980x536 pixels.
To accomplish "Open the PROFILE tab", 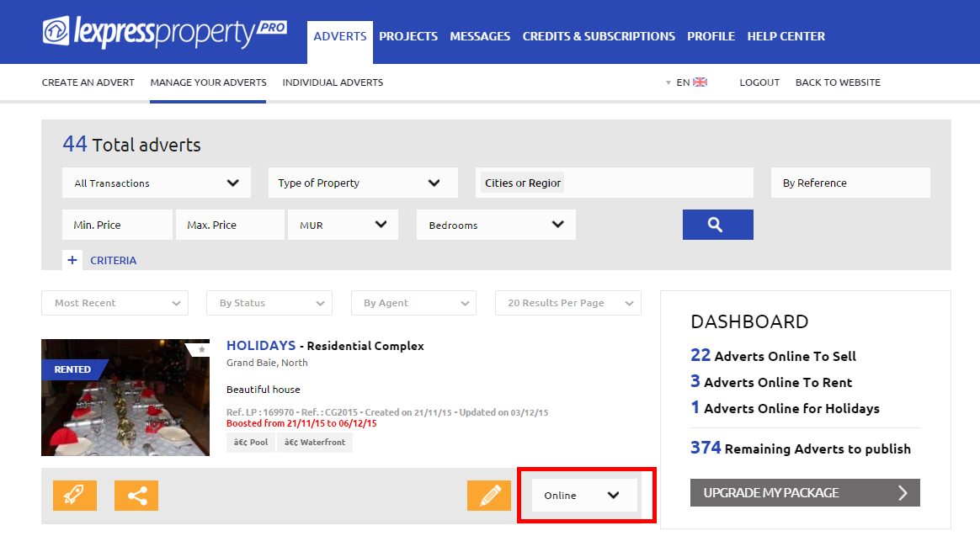I will (x=711, y=36).
